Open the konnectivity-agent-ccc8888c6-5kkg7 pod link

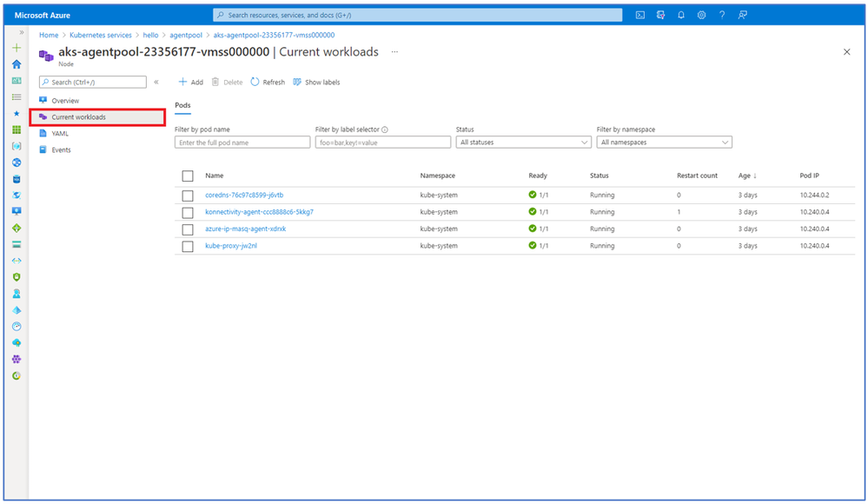pos(259,211)
